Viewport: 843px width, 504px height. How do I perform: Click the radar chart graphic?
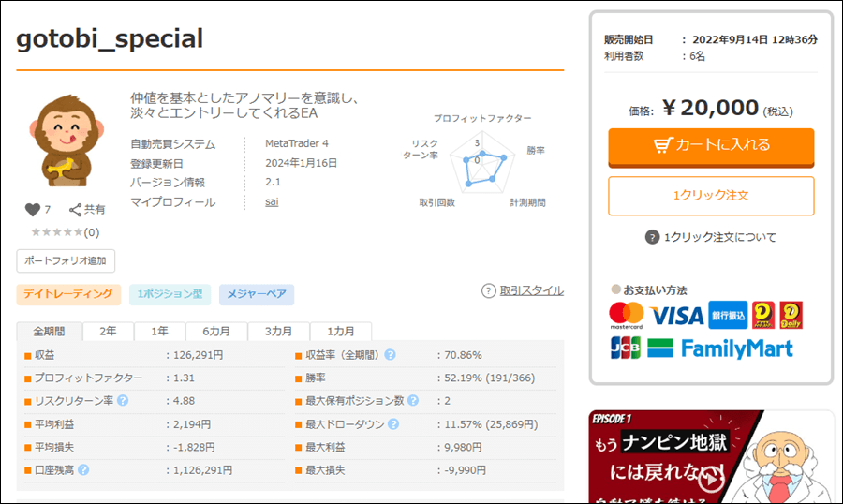482,161
